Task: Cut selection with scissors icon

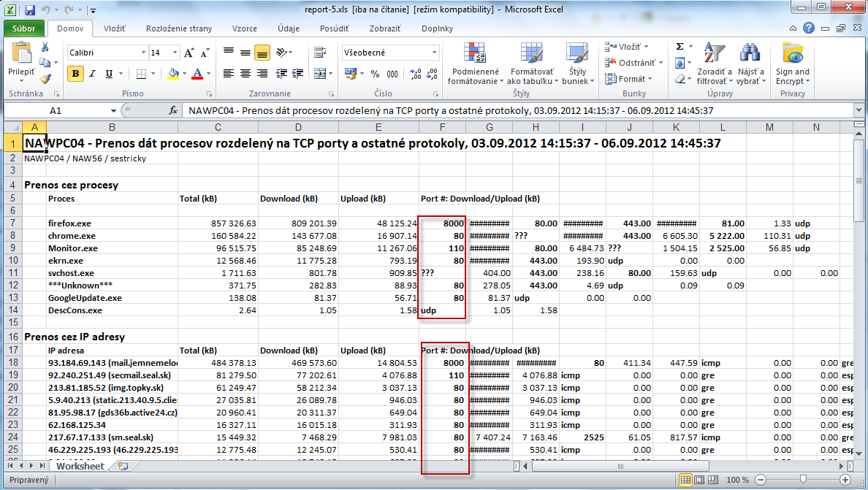Action: click(45, 47)
